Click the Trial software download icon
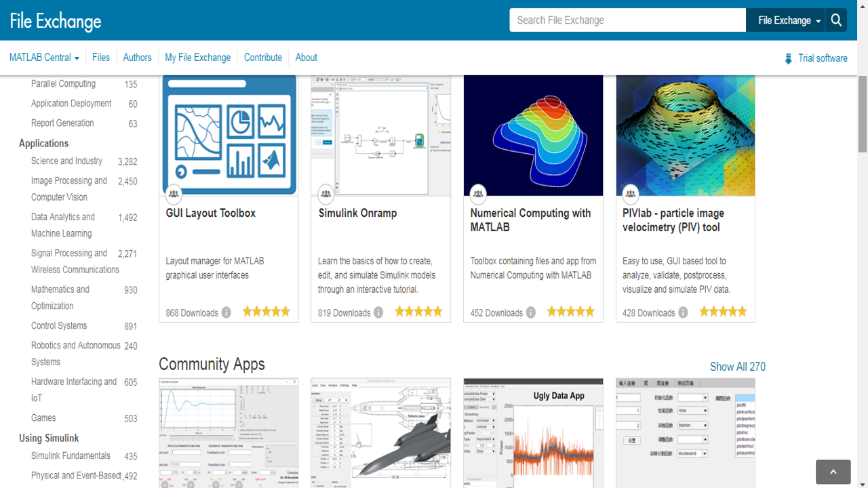Screen dimensions: 868x488 [788, 58]
